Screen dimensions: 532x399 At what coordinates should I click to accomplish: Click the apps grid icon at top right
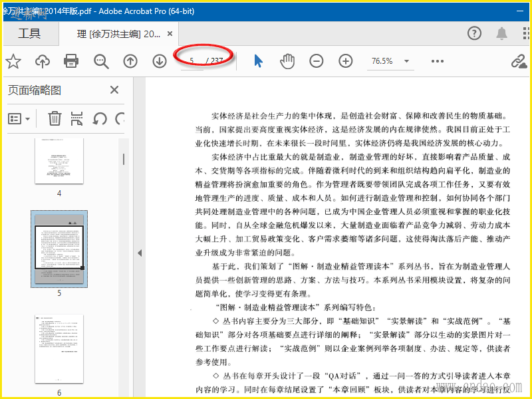[526, 33]
